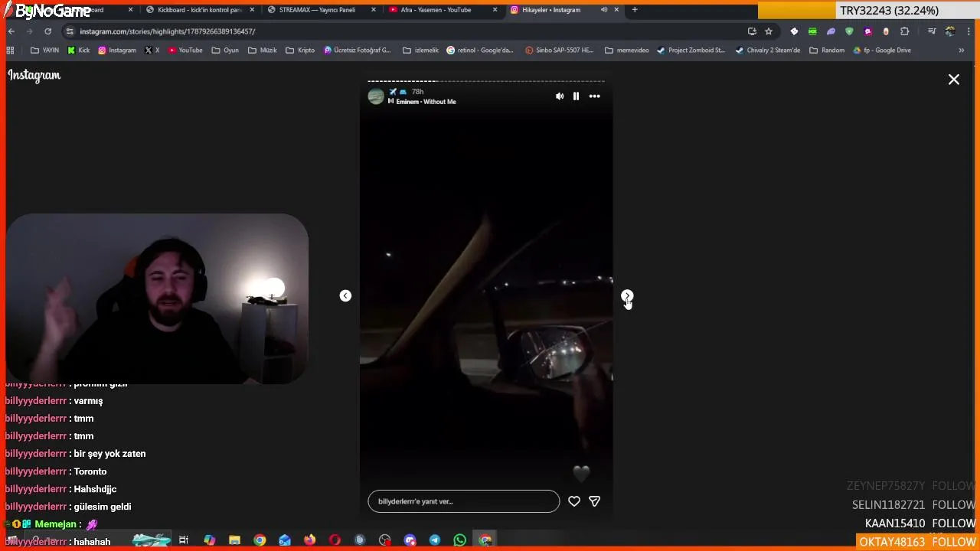The width and height of the screenshot is (980, 551).
Task: Open the Kick bookmark
Action: click(79, 51)
